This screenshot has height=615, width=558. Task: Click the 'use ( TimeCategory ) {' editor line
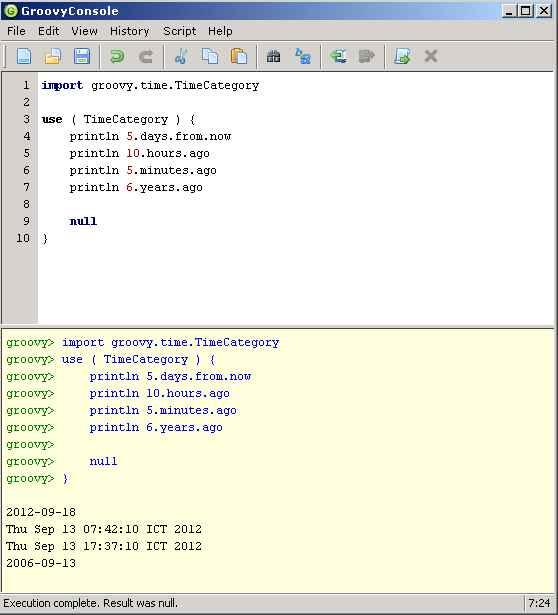[118, 119]
